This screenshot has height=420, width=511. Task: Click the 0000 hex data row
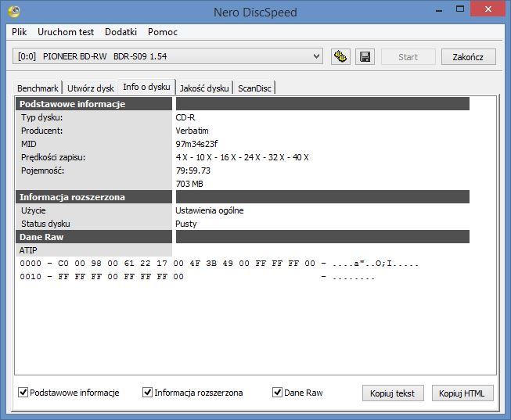[x=219, y=264]
